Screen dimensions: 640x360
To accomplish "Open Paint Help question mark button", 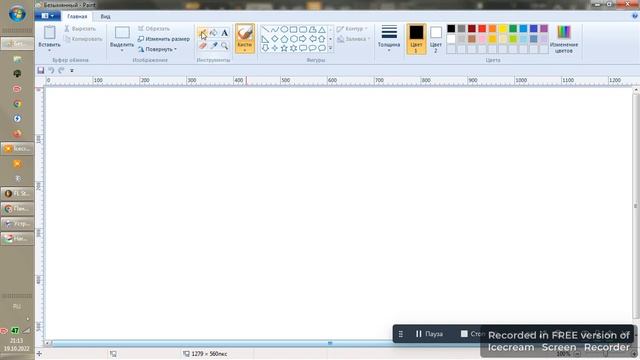I will tap(635, 16).
